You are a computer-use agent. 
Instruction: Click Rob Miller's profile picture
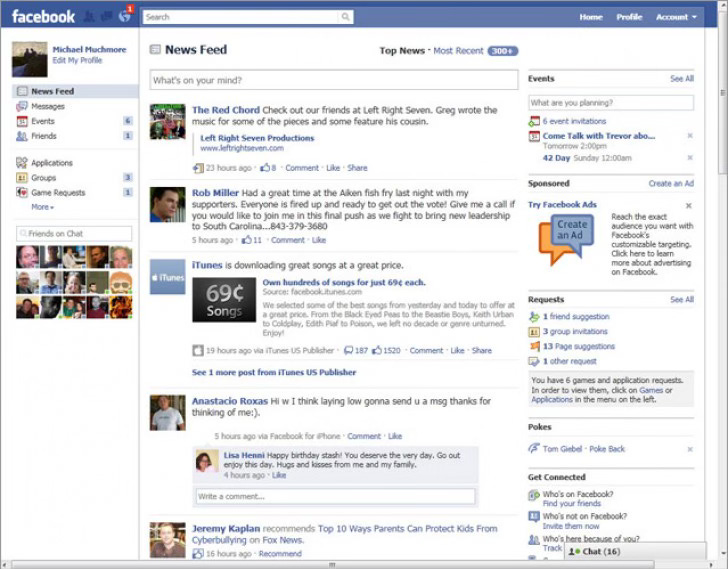168,205
